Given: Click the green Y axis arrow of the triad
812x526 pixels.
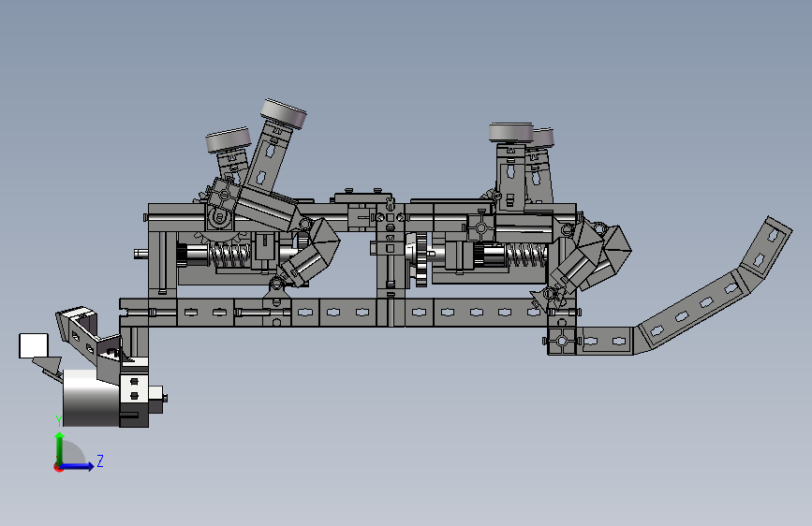Looking at the screenshot, I should click(60, 447).
